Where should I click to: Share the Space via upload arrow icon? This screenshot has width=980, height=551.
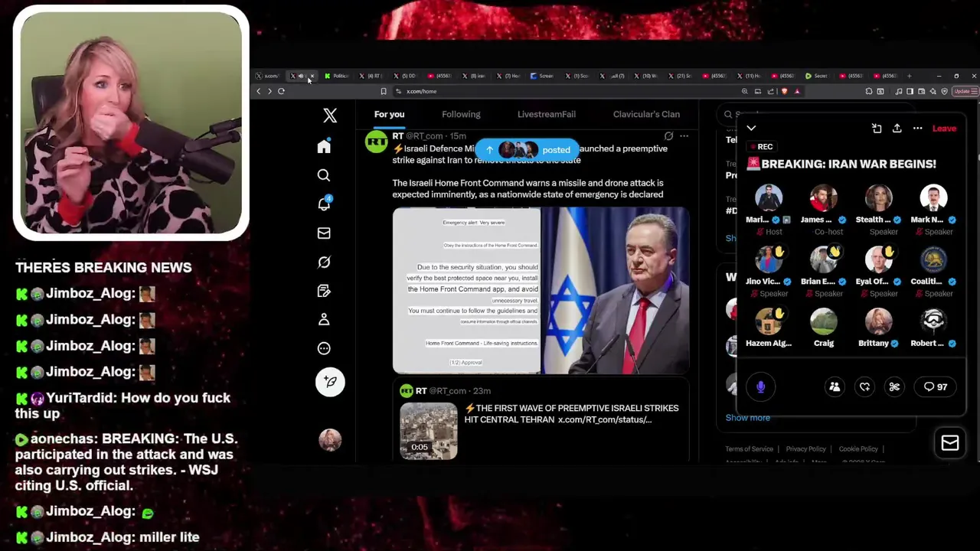coord(897,129)
